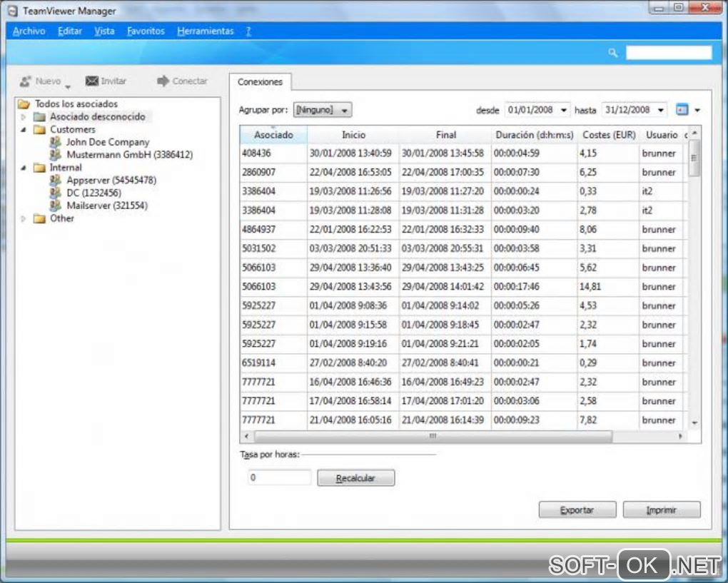728x583 pixels.
Task: Click the Asociado desconocido folder icon
Action: (39, 116)
